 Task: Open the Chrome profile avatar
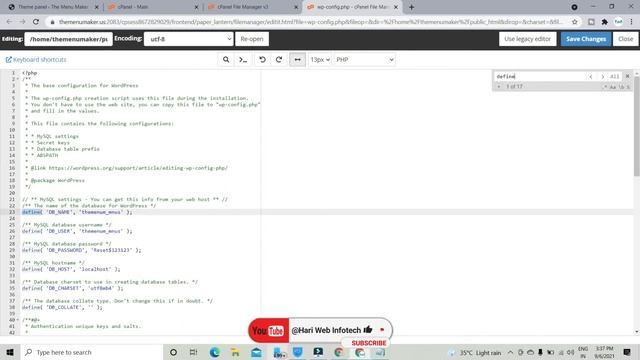pos(618,22)
